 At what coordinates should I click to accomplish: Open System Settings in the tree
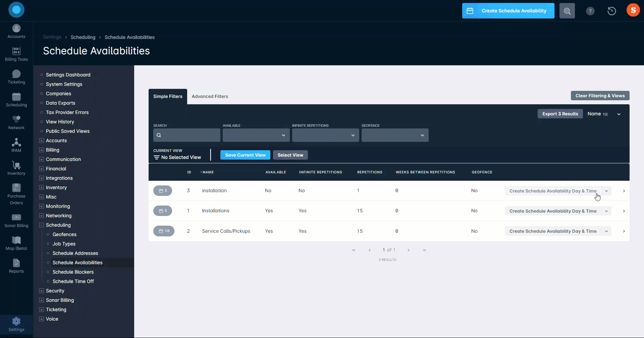64,84
